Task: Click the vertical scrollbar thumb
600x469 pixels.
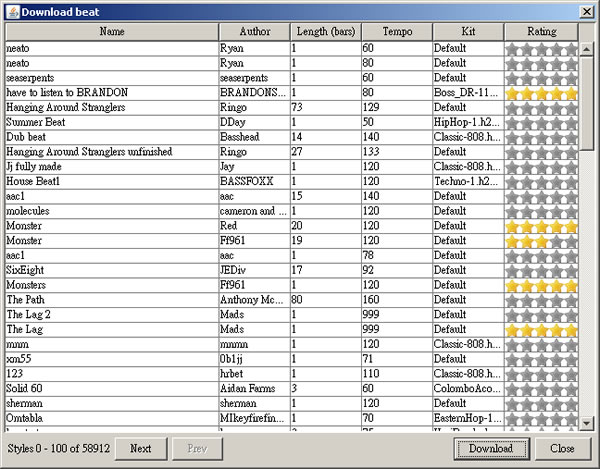Action: (587, 103)
